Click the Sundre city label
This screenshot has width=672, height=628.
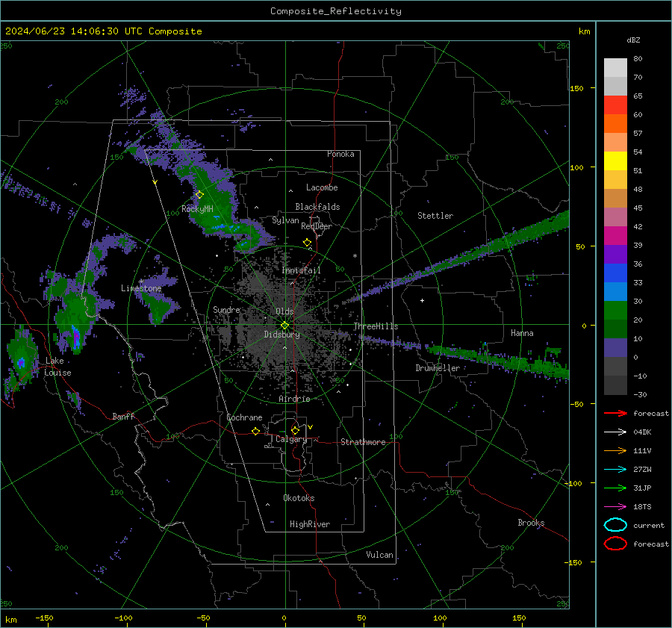coord(226,309)
